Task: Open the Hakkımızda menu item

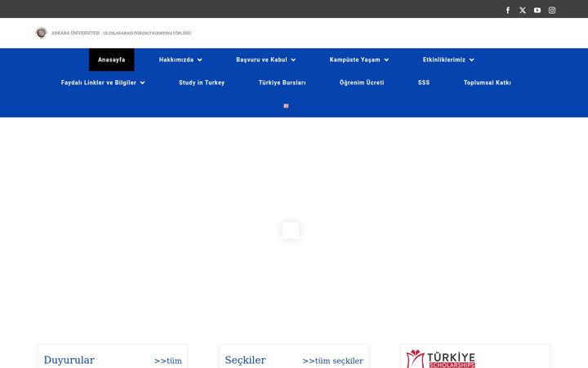Action: (x=176, y=60)
